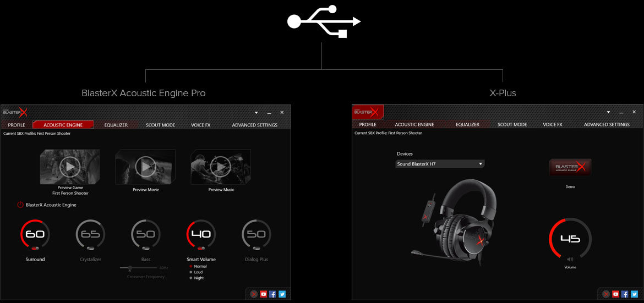Turn off the Smart Volume switch
This screenshot has height=303, width=644.
[x=201, y=248]
